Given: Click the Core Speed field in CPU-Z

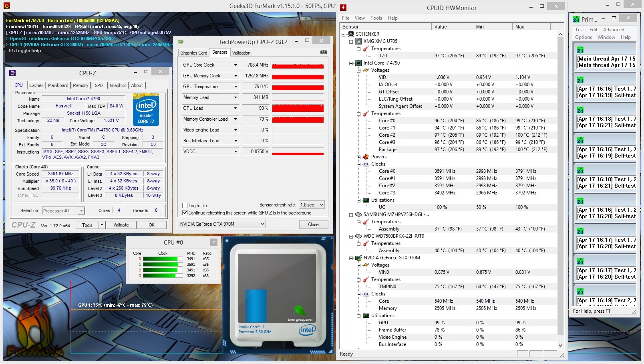Looking at the screenshot, I should 60,174.
